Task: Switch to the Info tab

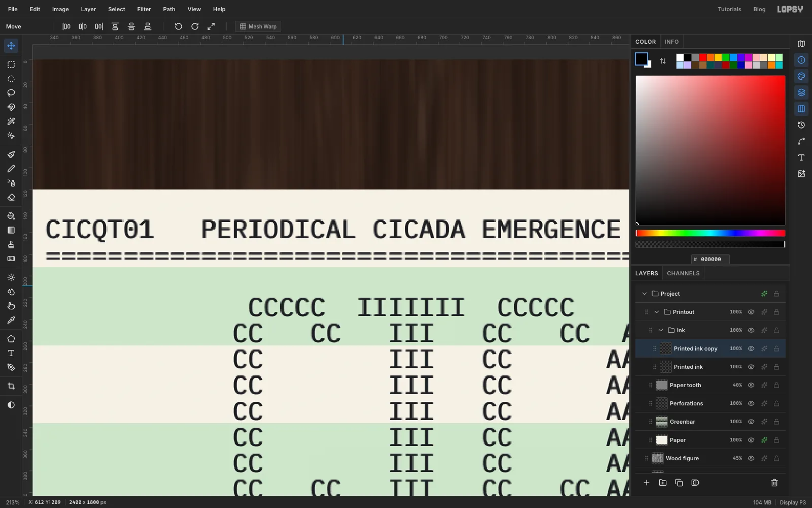Action: point(671,42)
